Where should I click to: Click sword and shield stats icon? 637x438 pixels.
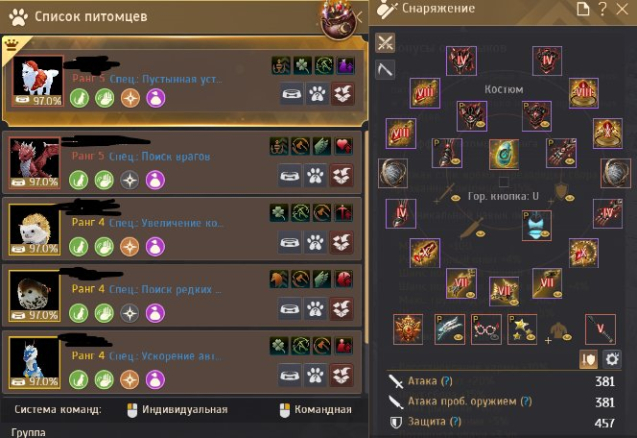point(588,359)
